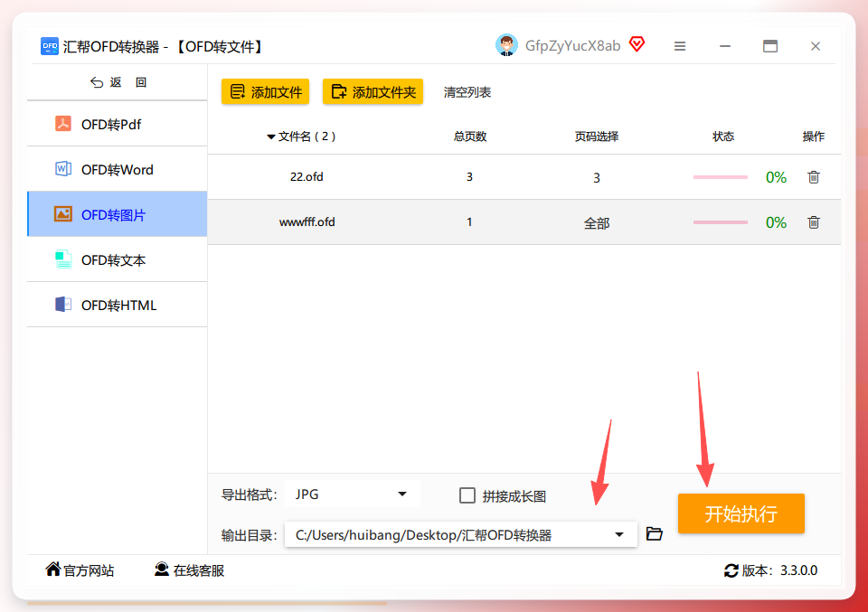The image size is (868, 612).
Task: Click the 在线客服 headset icon
Action: [x=162, y=569]
